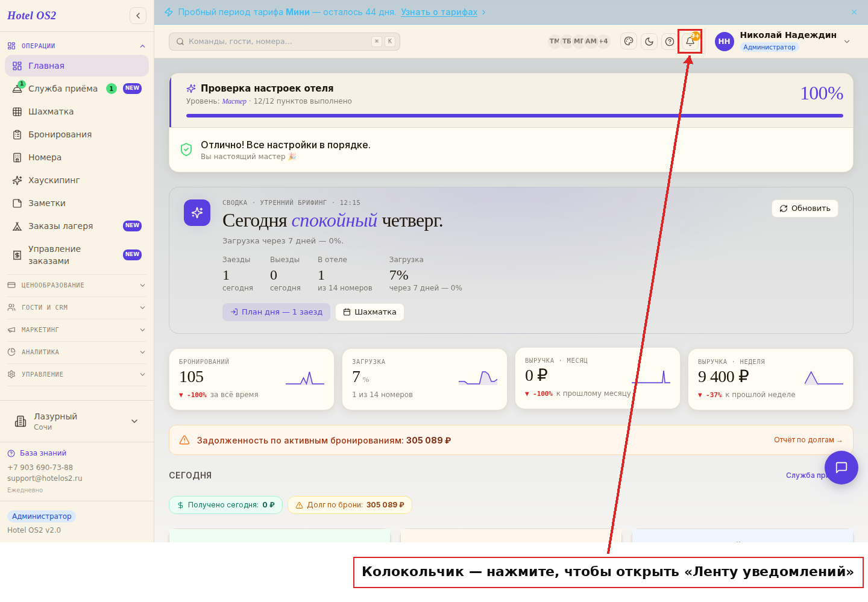Go to Бронирования section
The image size is (868, 602).
[77, 134]
